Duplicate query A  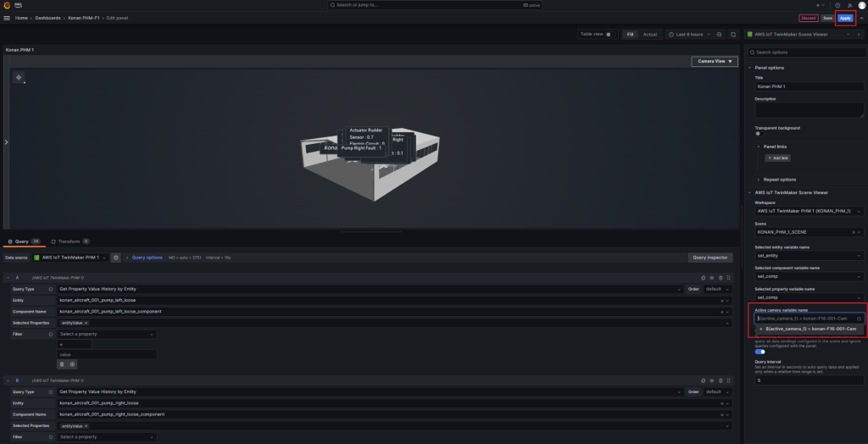(703, 277)
